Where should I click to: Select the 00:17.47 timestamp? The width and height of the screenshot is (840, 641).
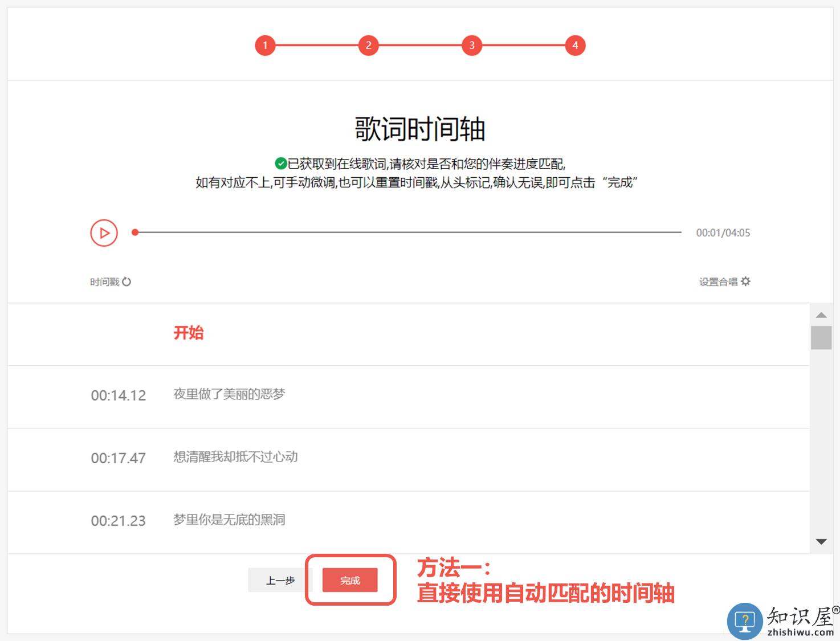119,458
